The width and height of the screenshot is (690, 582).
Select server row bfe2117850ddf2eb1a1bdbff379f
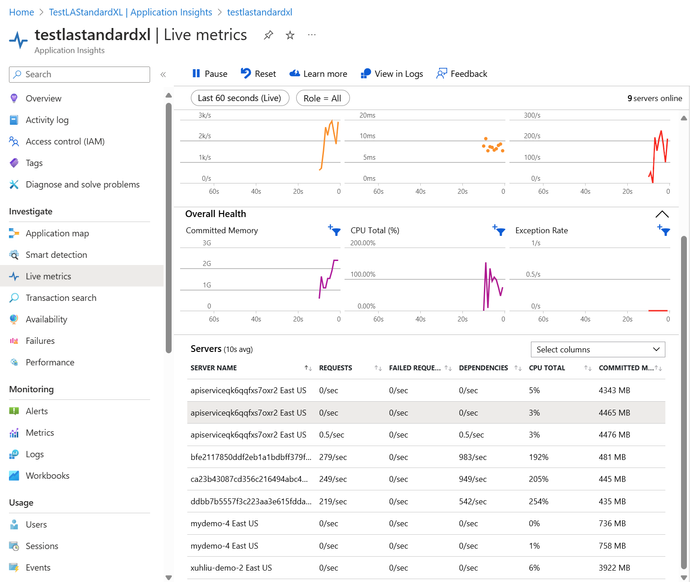point(426,458)
